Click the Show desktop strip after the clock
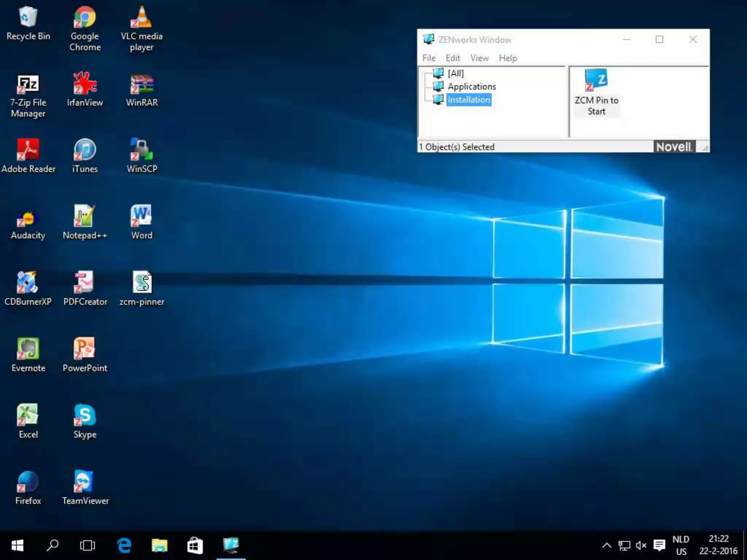The image size is (747, 560). point(745,545)
